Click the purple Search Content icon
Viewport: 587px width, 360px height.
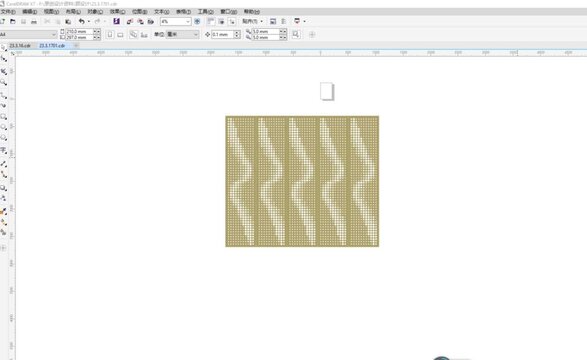point(116,21)
